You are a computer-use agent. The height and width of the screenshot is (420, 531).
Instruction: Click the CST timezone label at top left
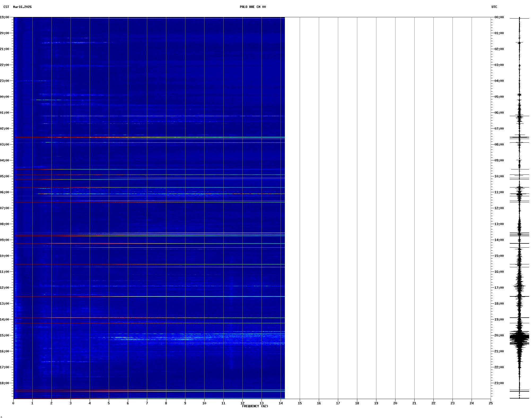coord(6,7)
